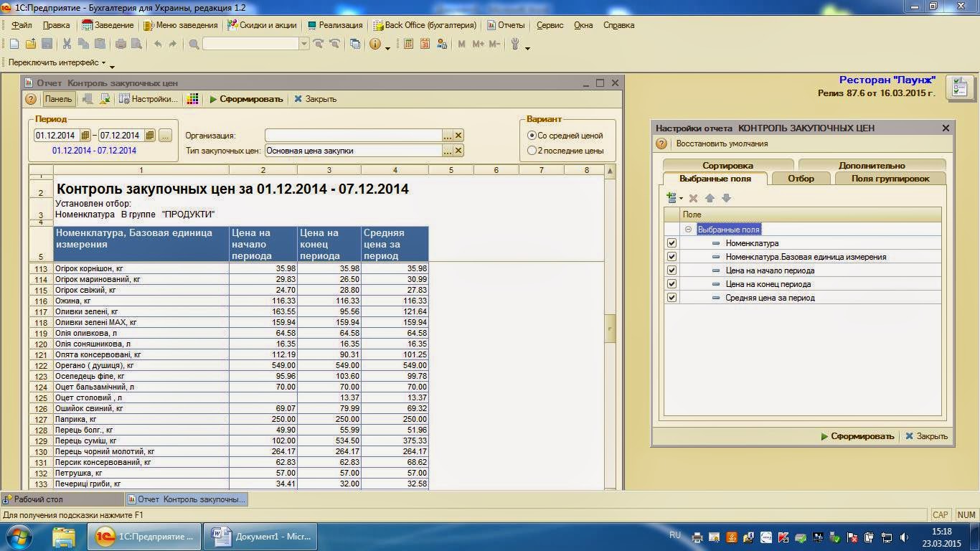Click the delete field X icon
Screen dimensions: 980x551
[693, 198]
